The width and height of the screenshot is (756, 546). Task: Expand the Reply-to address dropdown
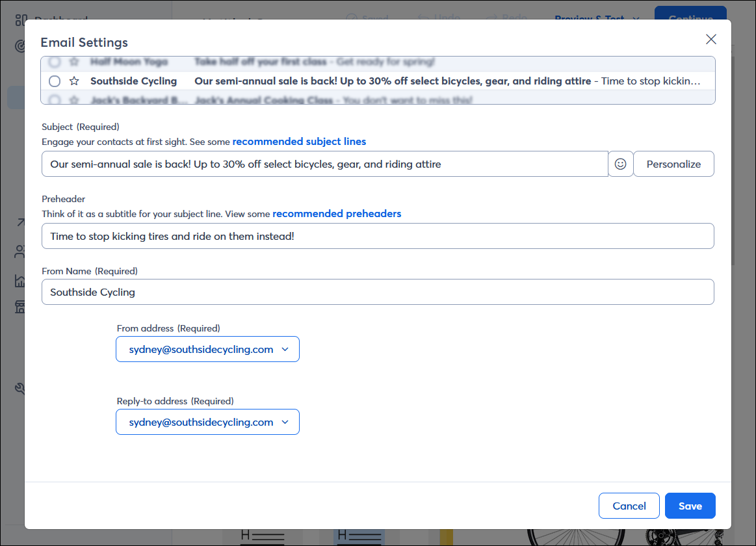207,422
